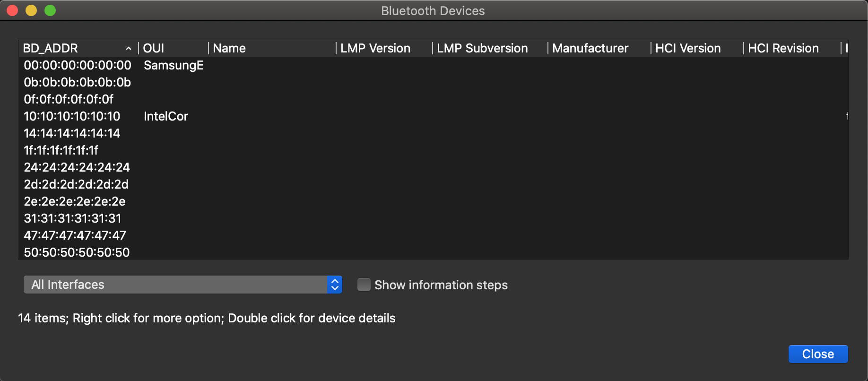Enable Show information steps checkbox

(364, 285)
